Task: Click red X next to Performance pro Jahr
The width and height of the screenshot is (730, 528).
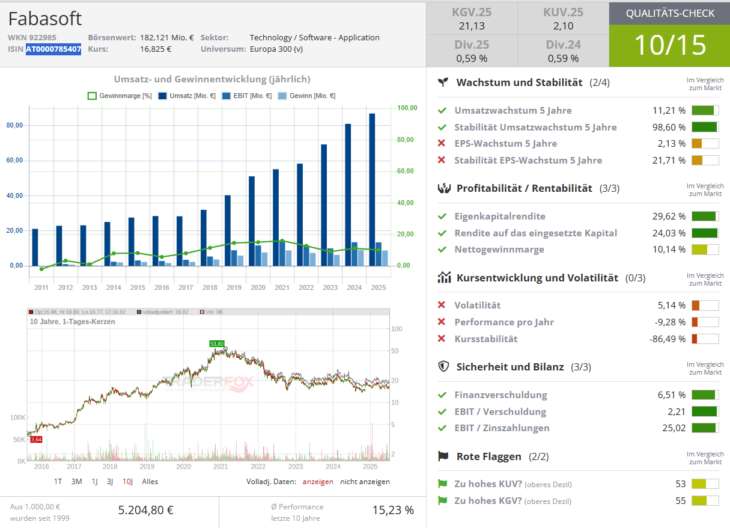Action: coord(441,322)
